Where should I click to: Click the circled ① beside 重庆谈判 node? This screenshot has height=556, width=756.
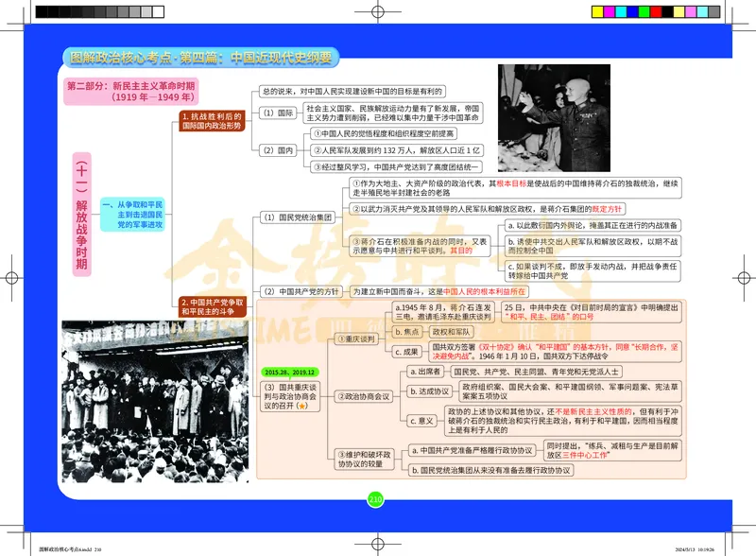click(341, 339)
